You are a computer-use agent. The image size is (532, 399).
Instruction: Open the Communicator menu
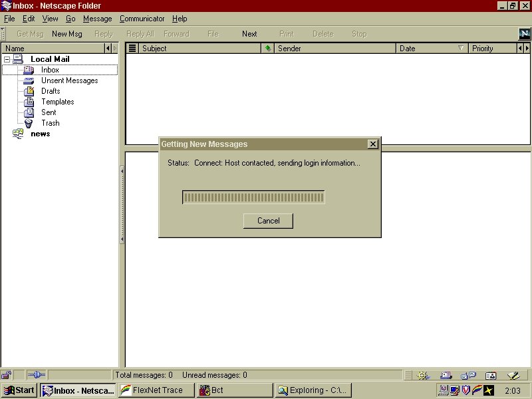pyautogui.click(x=142, y=19)
